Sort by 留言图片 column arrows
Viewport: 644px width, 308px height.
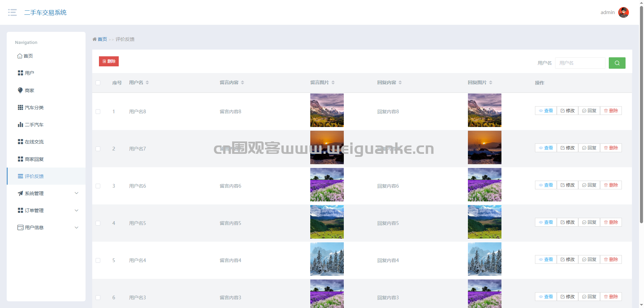tap(333, 82)
